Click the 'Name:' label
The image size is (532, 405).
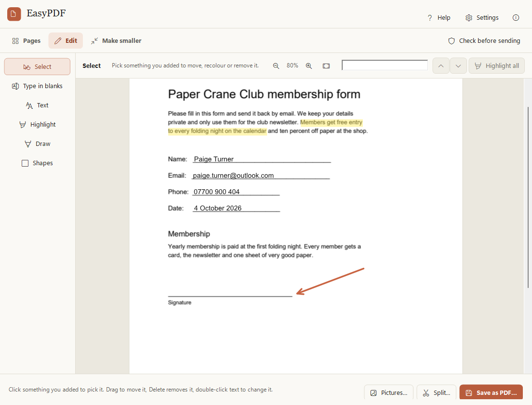[177, 159]
